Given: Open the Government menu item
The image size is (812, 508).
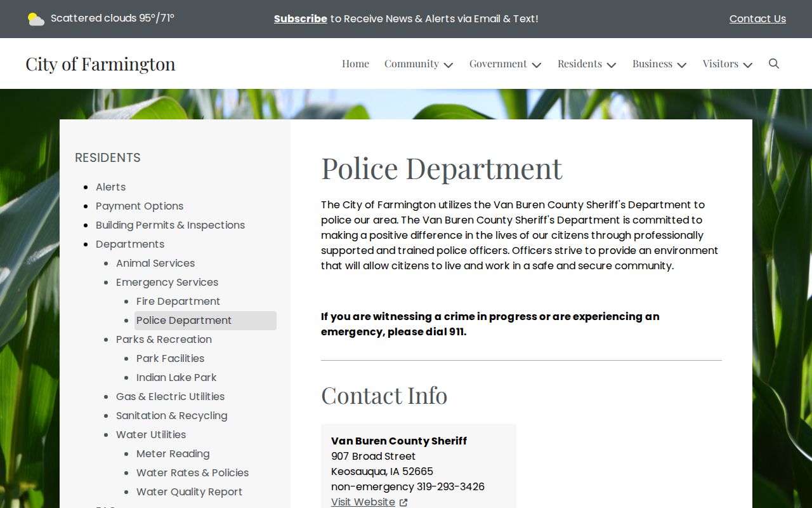Looking at the screenshot, I should [x=498, y=63].
